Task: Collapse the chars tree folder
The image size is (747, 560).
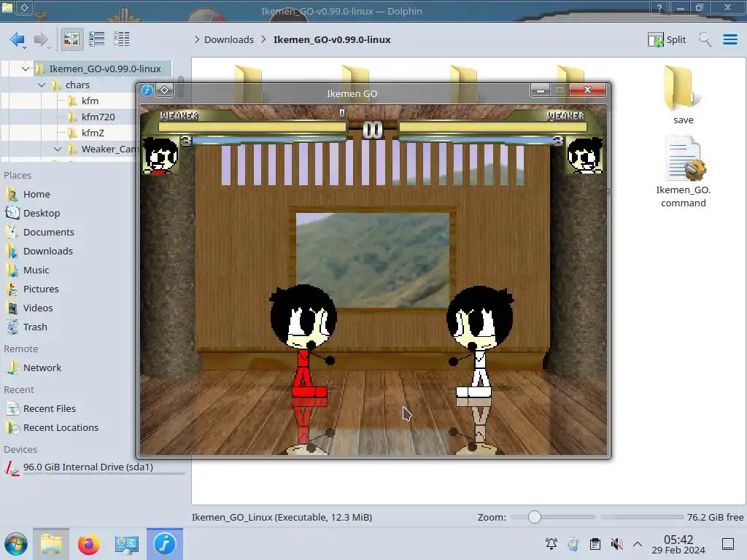Action: (x=42, y=85)
